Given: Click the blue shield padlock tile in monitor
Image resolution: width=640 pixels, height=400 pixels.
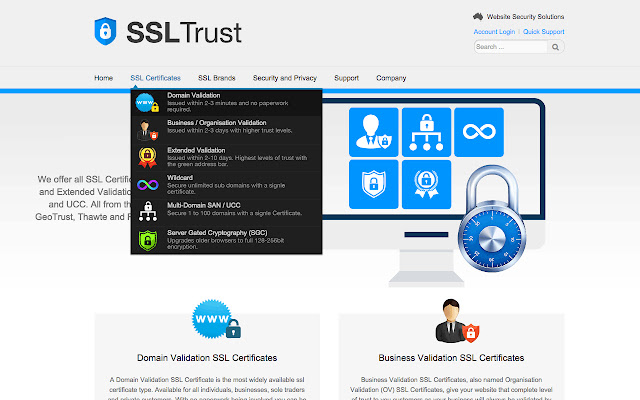Looking at the screenshot, I should (373, 184).
